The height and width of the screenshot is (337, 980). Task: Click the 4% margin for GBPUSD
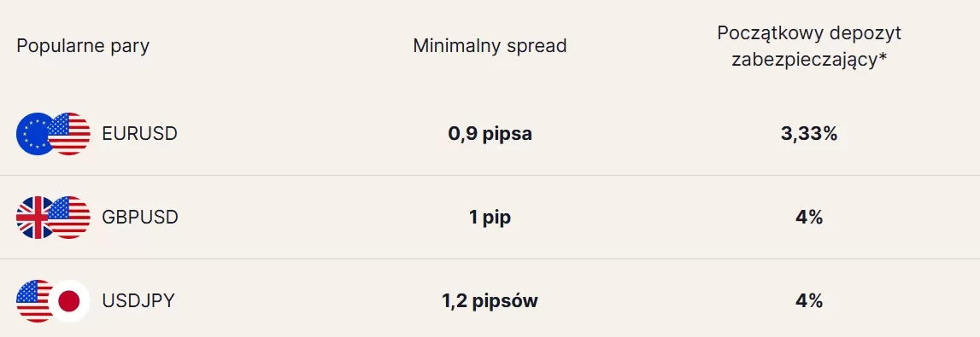click(809, 218)
